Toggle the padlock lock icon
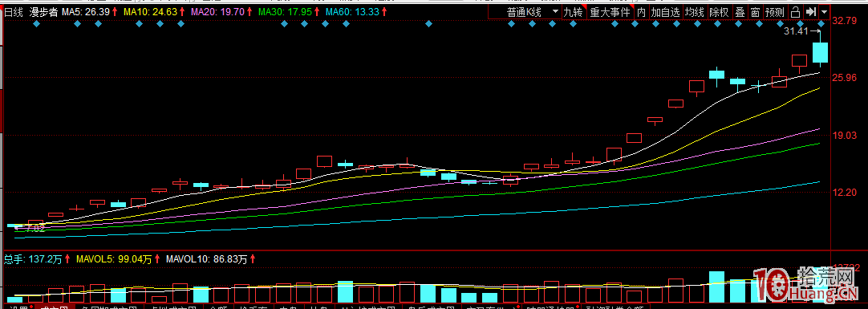Image resolution: width=868 pixels, height=309 pixels. tap(795, 11)
